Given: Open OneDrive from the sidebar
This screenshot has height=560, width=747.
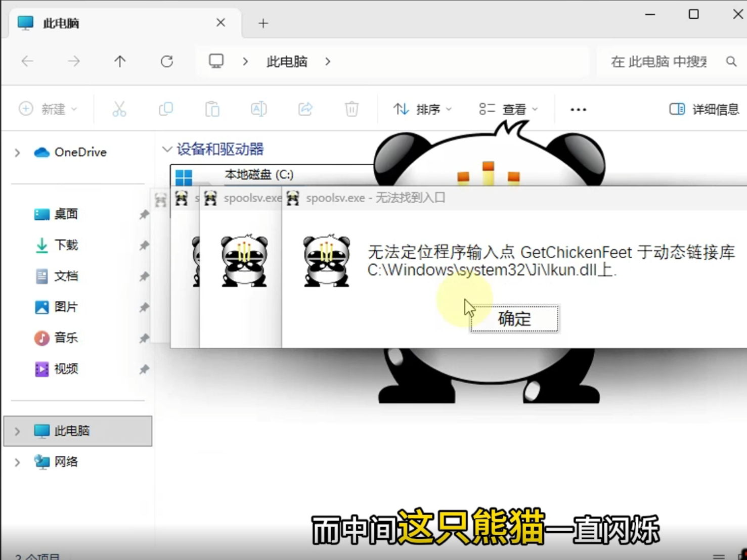Looking at the screenshot, I should click(x=80, y=152).
